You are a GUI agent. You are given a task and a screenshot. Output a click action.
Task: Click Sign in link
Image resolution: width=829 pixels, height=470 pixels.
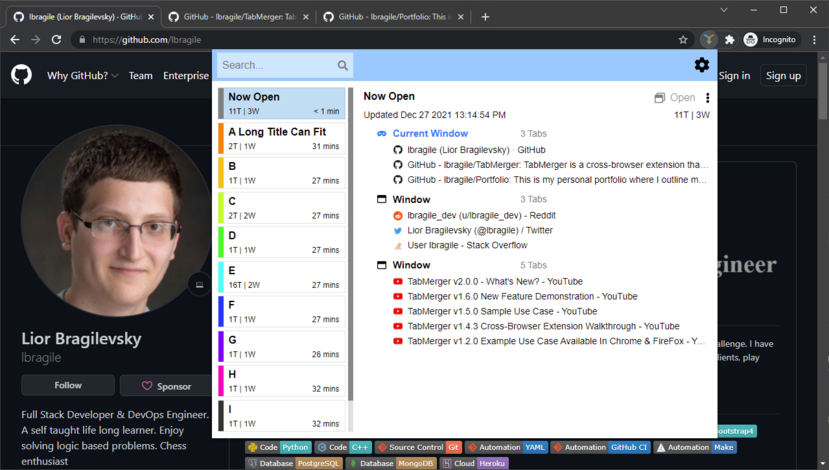(x=734, y=76)
